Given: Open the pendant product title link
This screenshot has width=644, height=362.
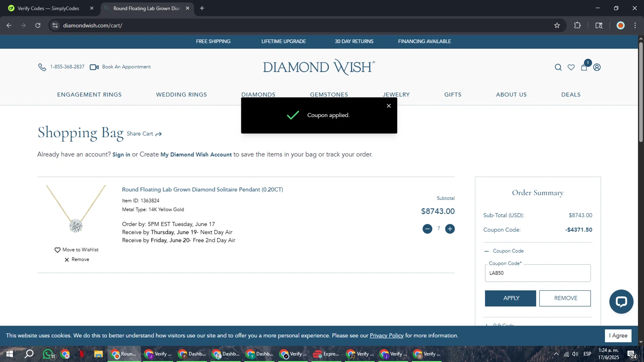Looking at the screenshot, I should 203,190.
